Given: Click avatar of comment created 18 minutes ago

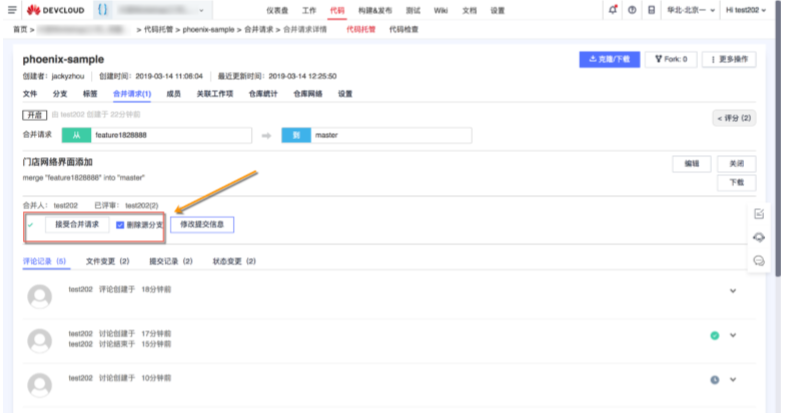Looking at the screenshot, I should point(40,296).
